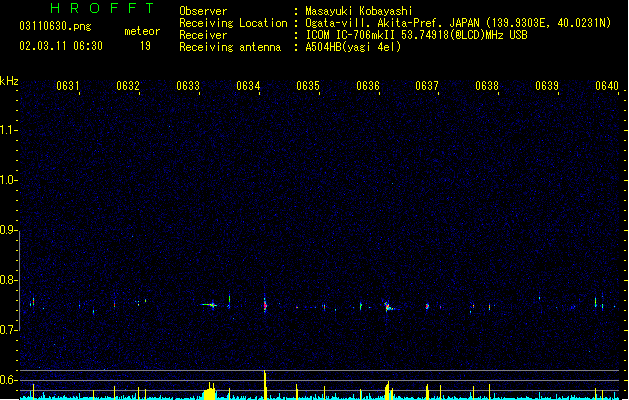629x400 pixels.
Task: Click the Receiving antenna label
Action: (230, 47)
